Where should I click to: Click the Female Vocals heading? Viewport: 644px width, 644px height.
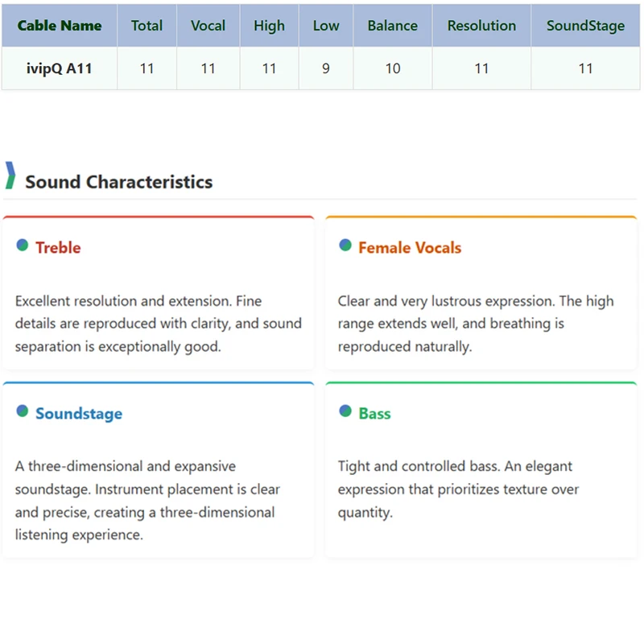[x=410, y=248]
